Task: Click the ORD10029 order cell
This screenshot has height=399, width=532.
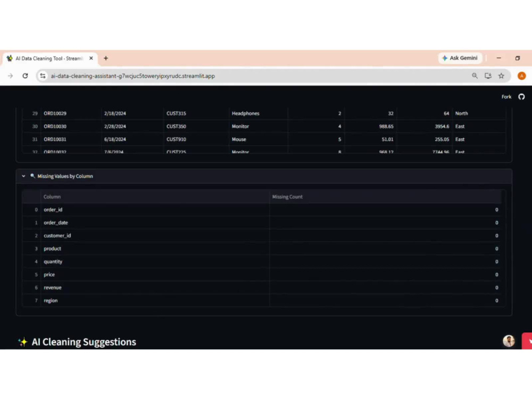Action: (71, 113)
